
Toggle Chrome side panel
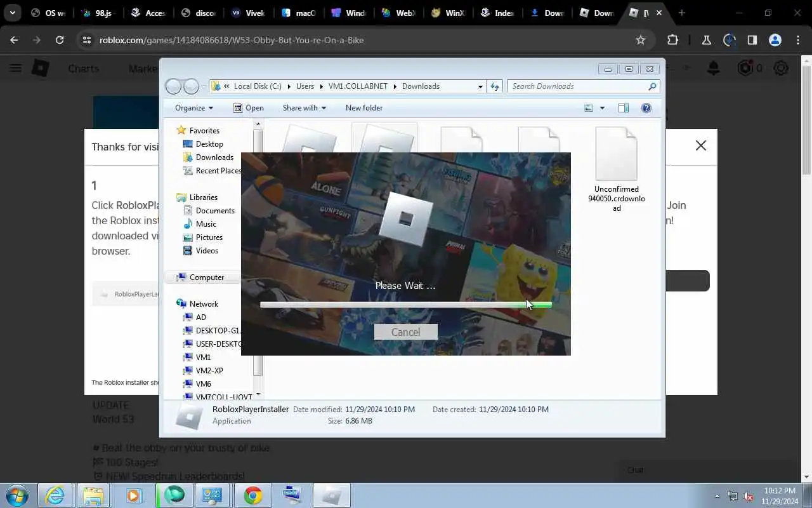tap(752, 40)
